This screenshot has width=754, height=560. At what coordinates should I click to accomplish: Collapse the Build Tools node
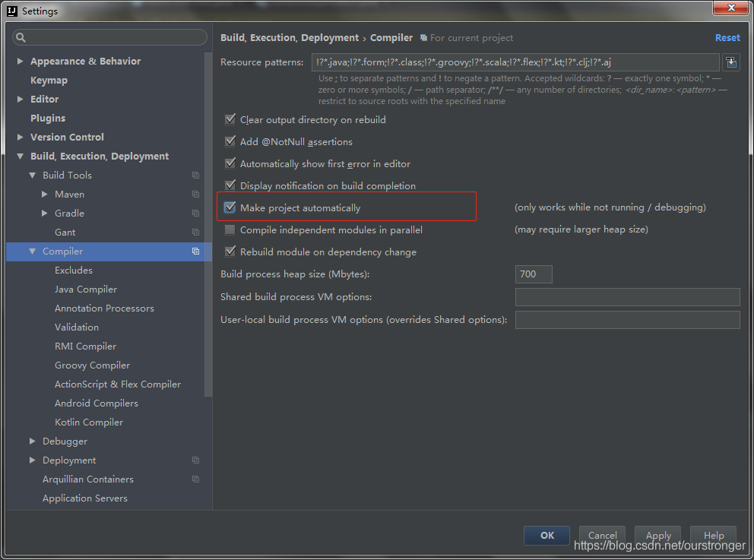click(x=32, y=176)
